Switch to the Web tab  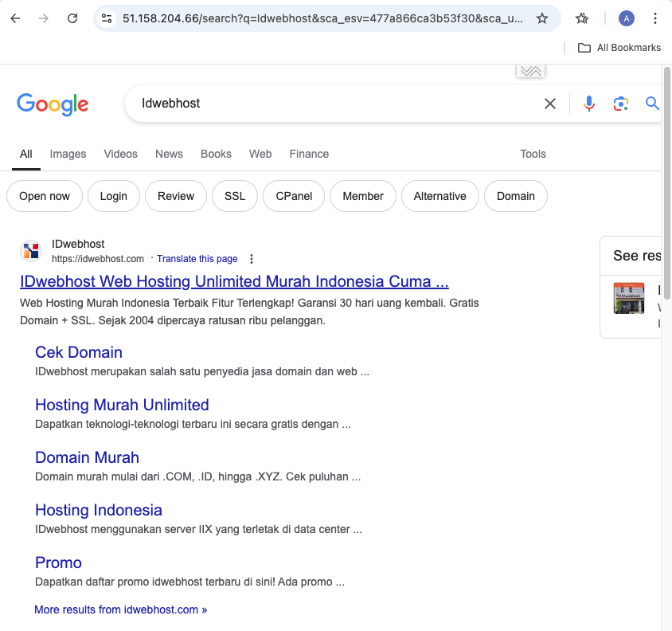point(260,154)
